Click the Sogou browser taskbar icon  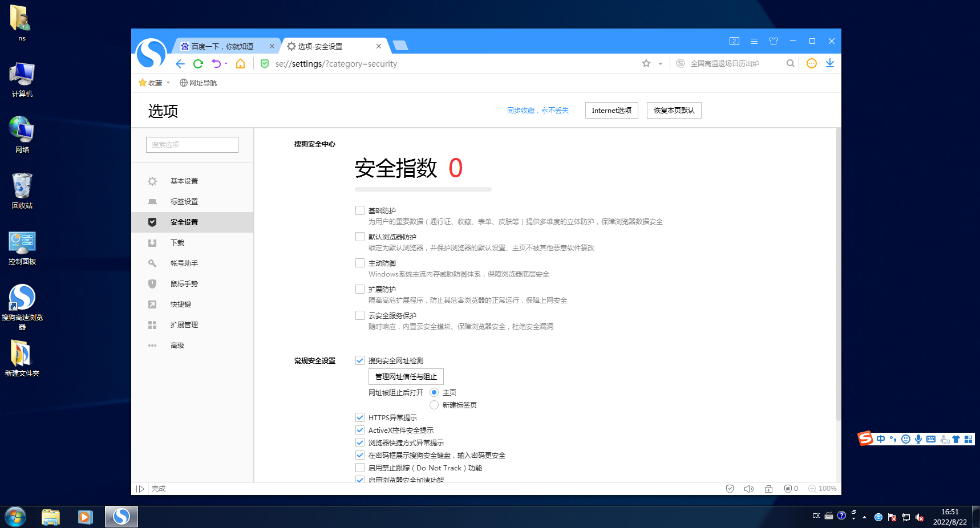coord(122,517)
